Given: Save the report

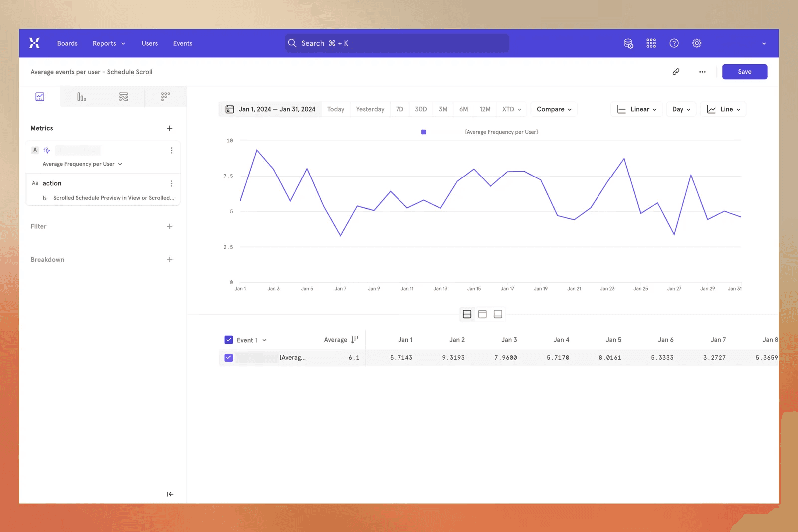Looking at the screenshot, I should 745,72.
